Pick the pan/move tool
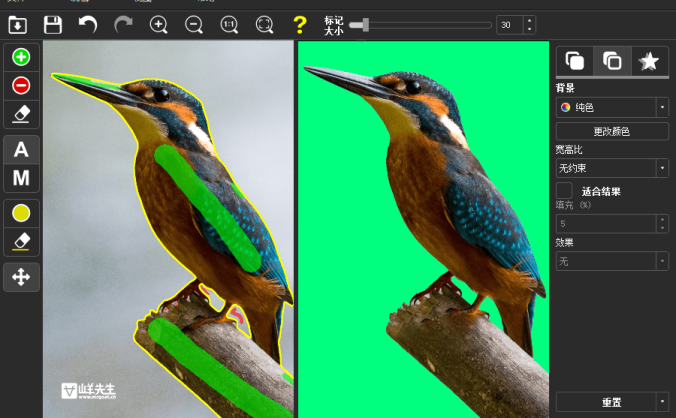Image resolution: width=676 pixels, height=418 pixels. pos(21,276)
